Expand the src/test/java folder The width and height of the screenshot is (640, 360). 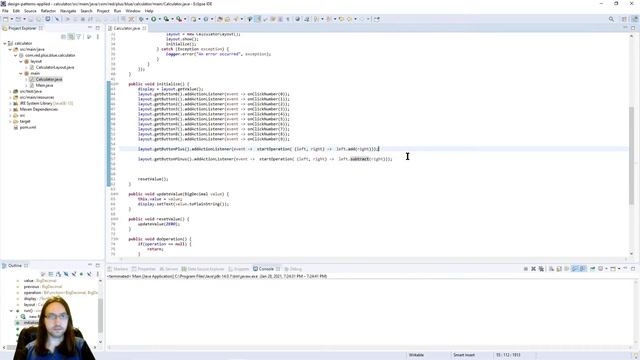[10, 91]
